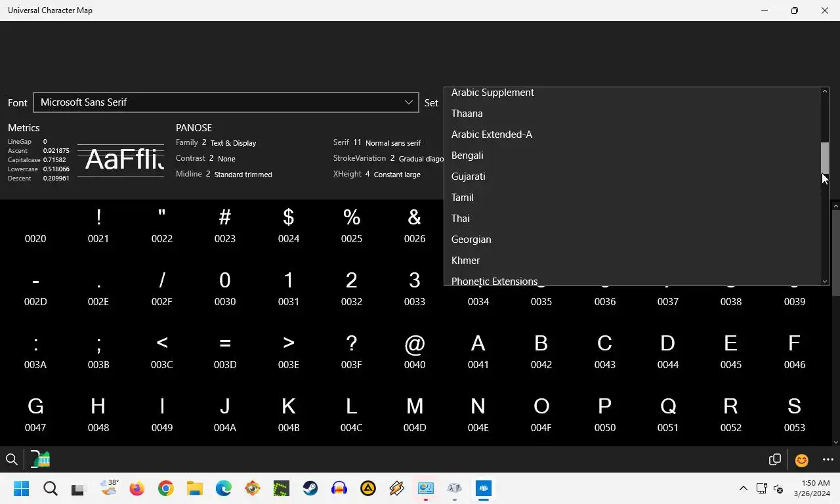This screenshot has height=504, width=840.
Task: Open the Windows Start menu
Action: point(22,488)
